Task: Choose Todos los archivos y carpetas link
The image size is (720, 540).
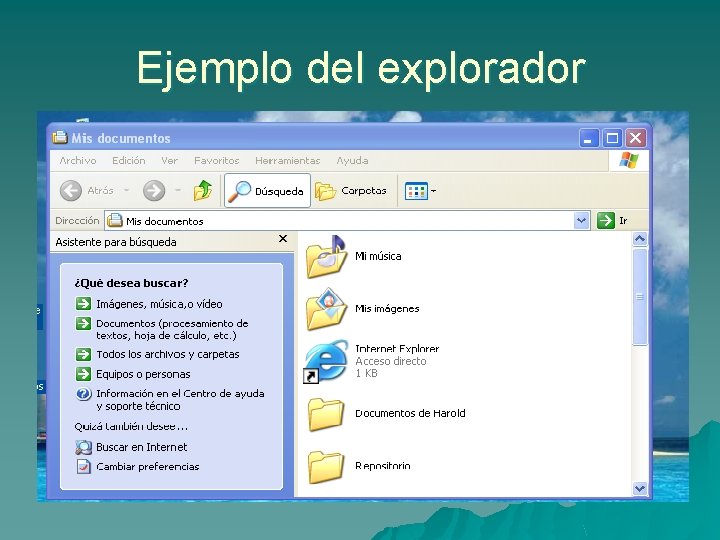Action: (x=168, y=354)
